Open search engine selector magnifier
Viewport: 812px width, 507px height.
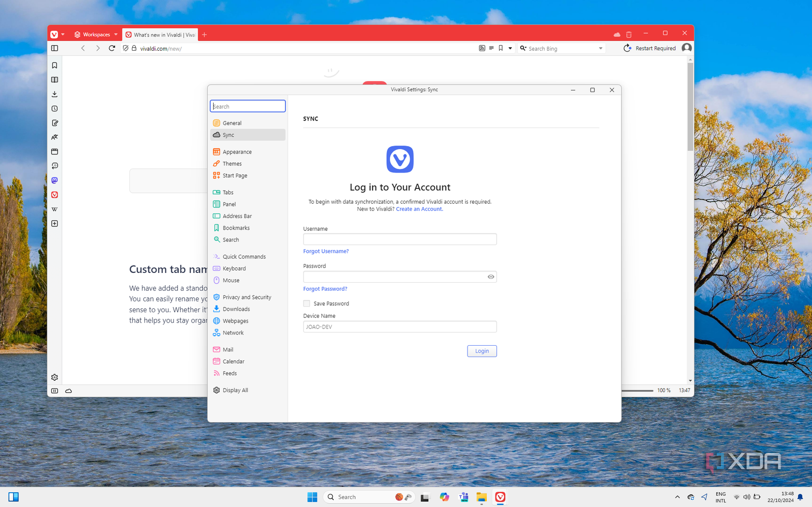pyautogui.click(x=523, y=48)
